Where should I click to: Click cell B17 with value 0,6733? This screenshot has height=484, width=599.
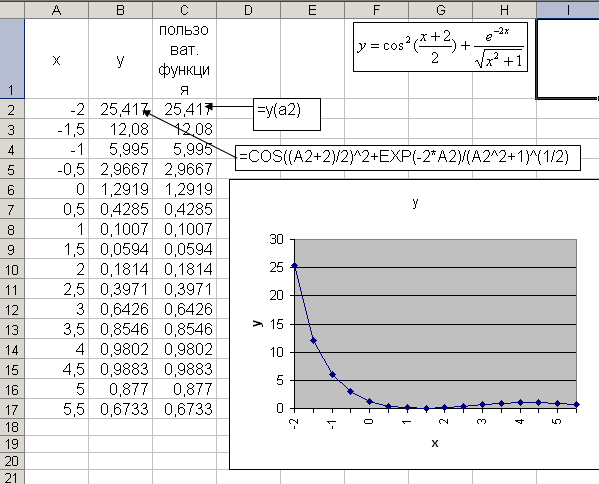(120, 409)
